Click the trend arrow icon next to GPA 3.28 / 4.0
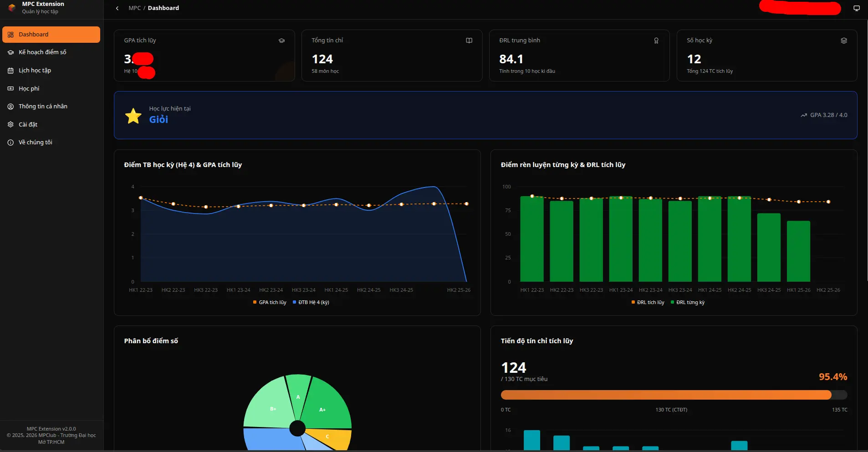 click(804, 115)
